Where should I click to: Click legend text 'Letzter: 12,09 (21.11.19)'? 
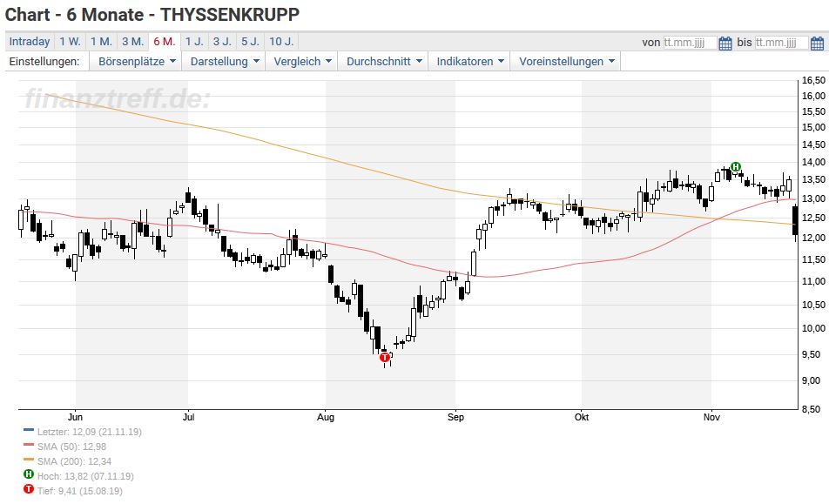click(90, 432)
